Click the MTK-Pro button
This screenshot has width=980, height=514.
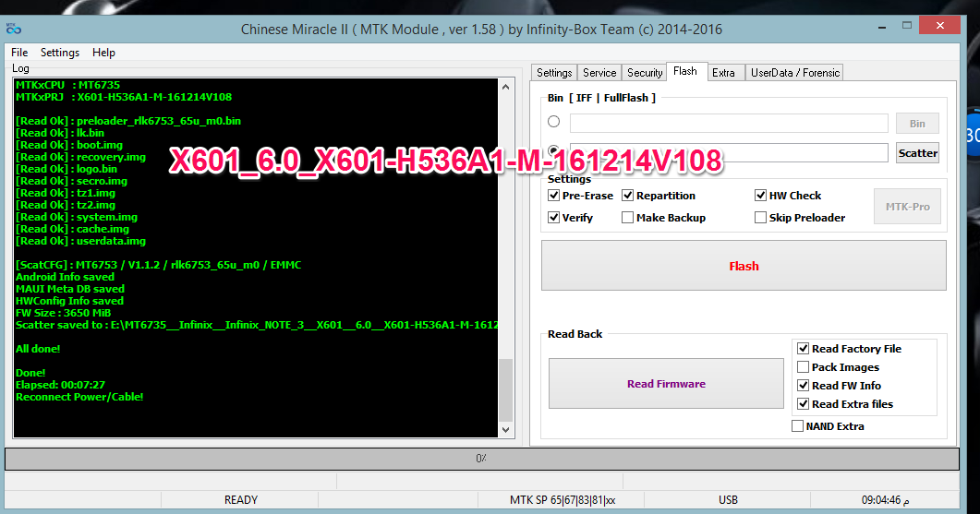pyautogui.click(x=907, y=206)
